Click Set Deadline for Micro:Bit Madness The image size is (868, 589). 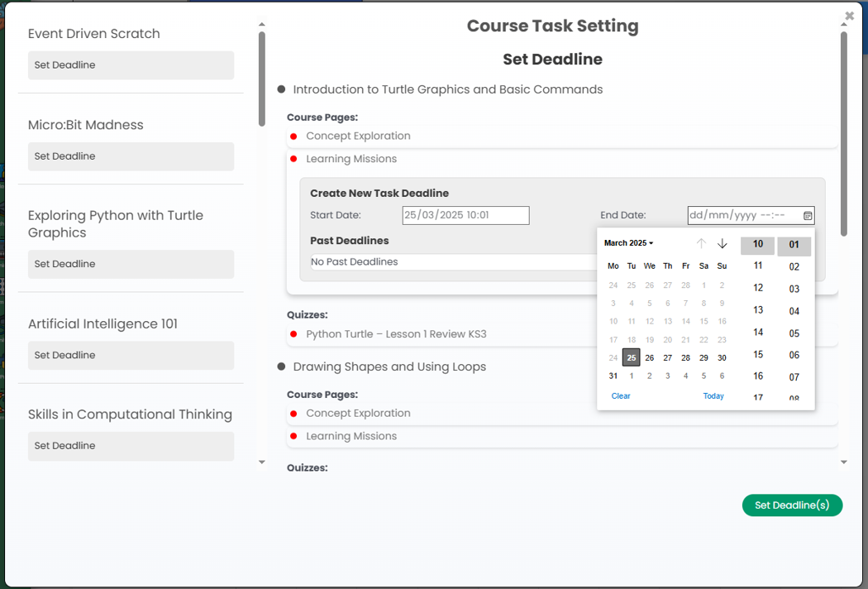(x=131, y=156)
